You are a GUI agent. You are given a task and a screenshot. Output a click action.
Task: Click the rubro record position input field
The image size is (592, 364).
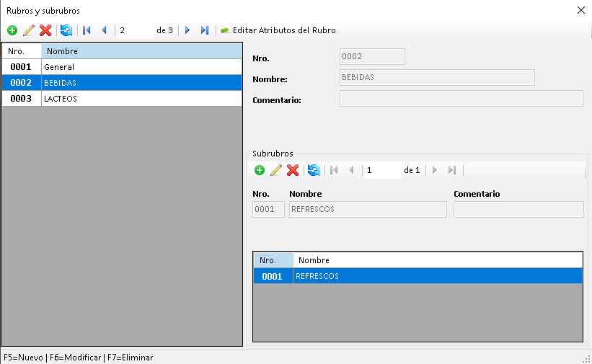coord(135,30)
